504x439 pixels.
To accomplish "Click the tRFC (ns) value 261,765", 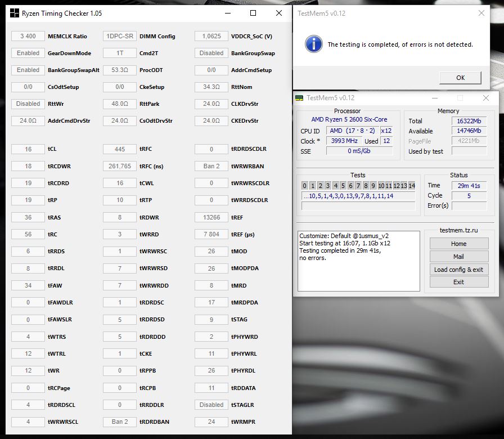I will (x=120, y=166).
